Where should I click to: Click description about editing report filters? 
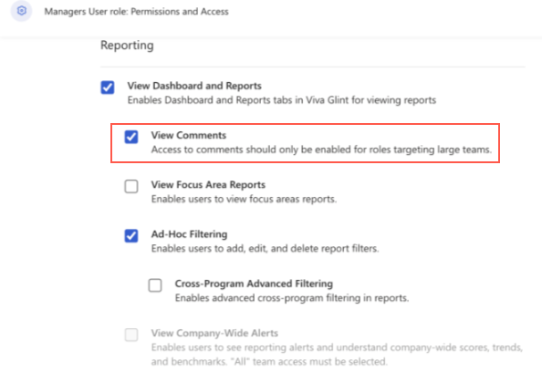[x=266, y=249]
